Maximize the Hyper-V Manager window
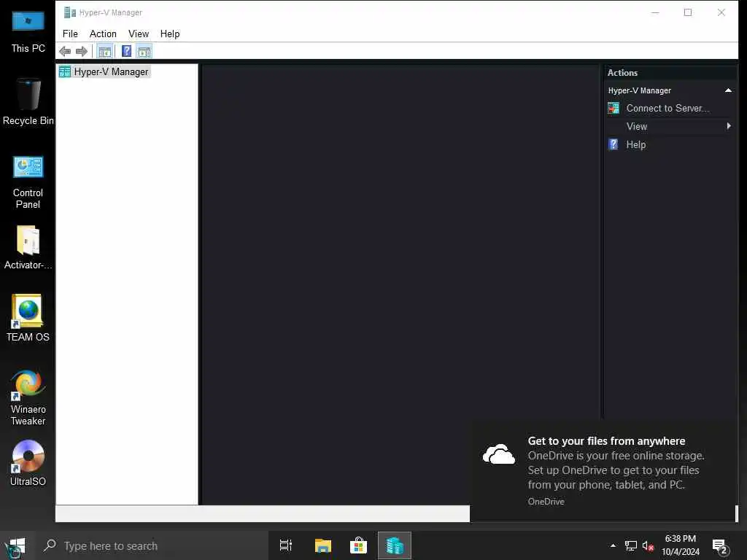The image size is (747, 560). (688, 12)
